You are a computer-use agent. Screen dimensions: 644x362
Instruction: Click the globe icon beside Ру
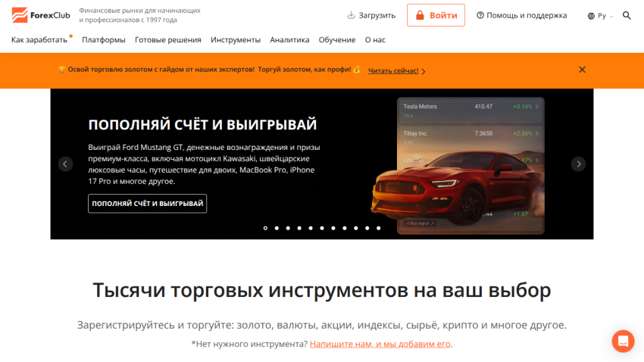tap(591, 16)
